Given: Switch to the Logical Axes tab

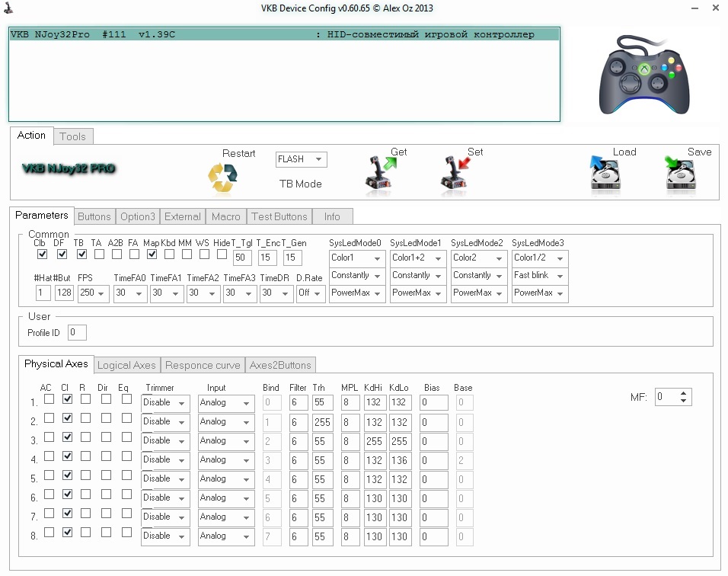Looking at the screenshot, I should 126,365.
